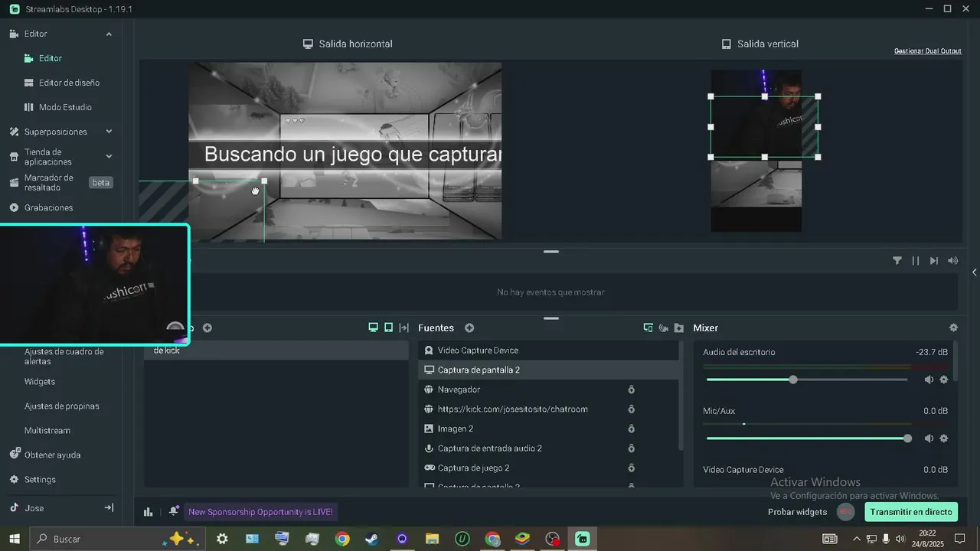This screenshot has width=980, height=551.
Task: Click Obtener ayuda icon
Action: pyautogui.click(x=14, y=454)
